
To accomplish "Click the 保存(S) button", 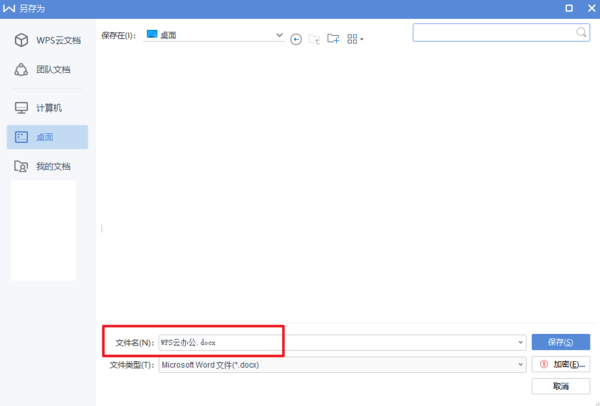I will (x=561, y=342).
